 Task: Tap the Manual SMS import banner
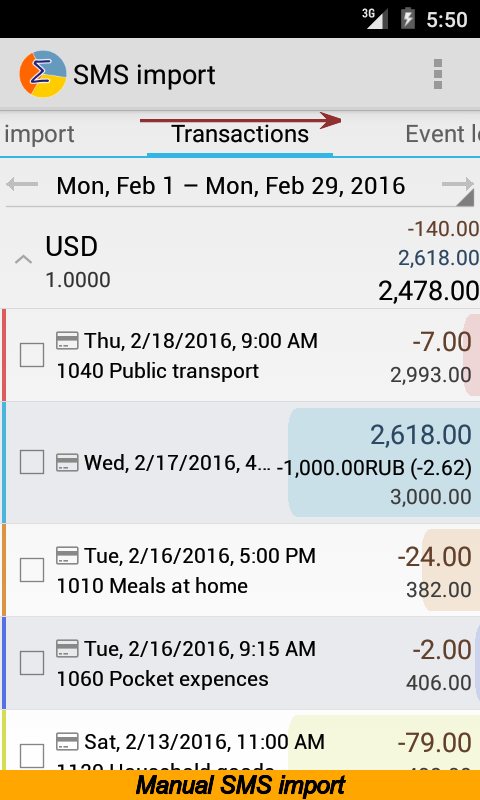pyautogui.click(x=240, y=785)
